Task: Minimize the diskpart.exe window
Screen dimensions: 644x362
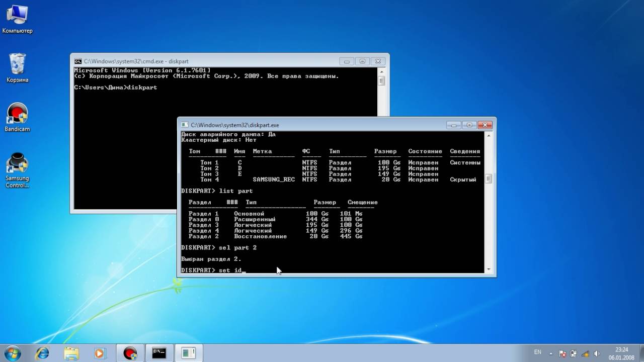Action: coord(454,125)
